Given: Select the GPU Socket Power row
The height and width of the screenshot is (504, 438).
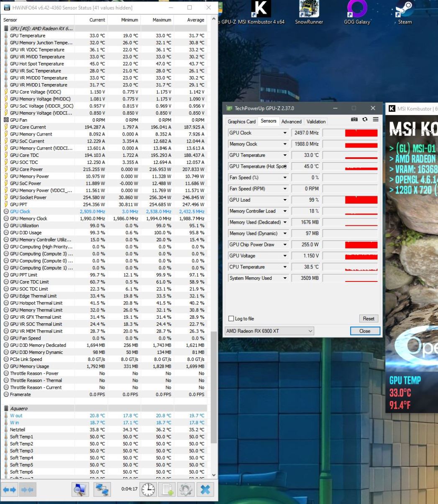Looking at the screenshot, I should point(105,197).
